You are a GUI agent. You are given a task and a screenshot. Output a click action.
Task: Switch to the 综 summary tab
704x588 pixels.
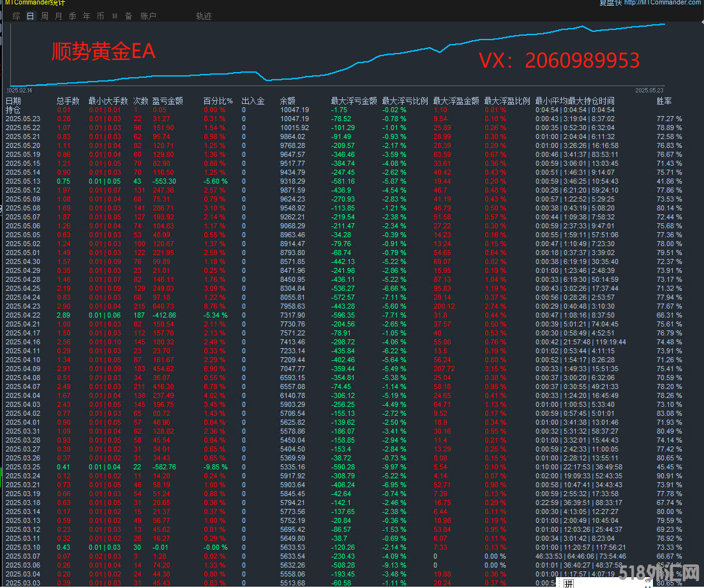tap(17, 16)
